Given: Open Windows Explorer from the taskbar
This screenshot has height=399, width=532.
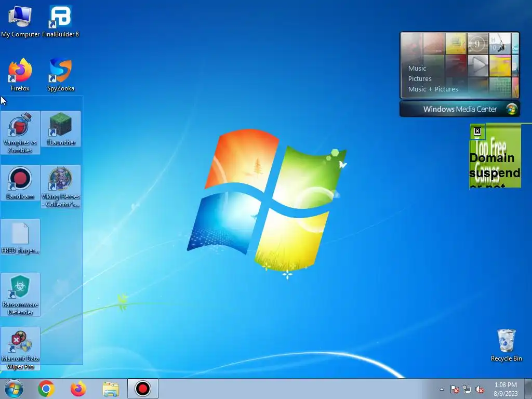Looking at the screenshot, I should tap(111, 389).
